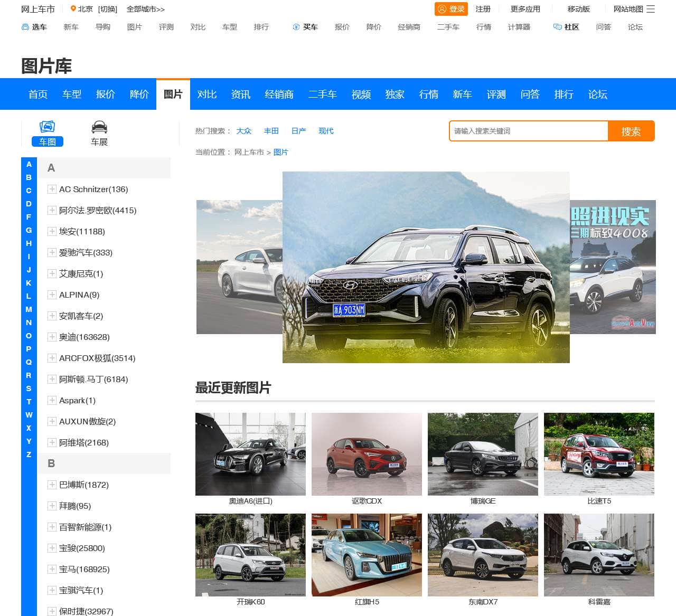Viewport: 676px width, 616px height.
Task: Jump to letter B in alphabet index
Action: pyautogui.click(x=29, y=177)
